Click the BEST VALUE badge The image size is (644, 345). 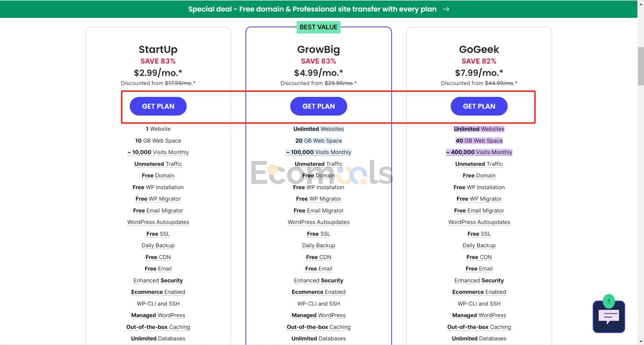318,27
